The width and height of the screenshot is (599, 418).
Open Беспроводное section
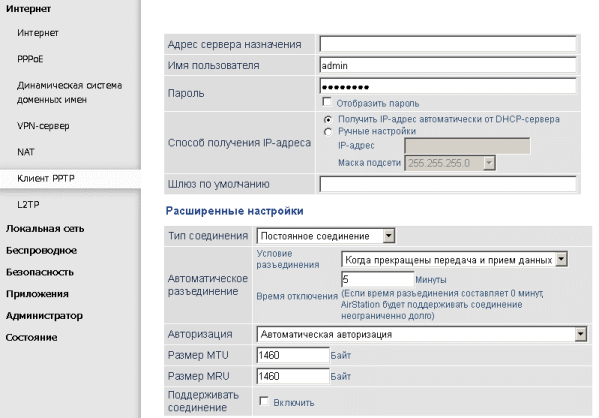pyautogui.click(x=41, y=250)
